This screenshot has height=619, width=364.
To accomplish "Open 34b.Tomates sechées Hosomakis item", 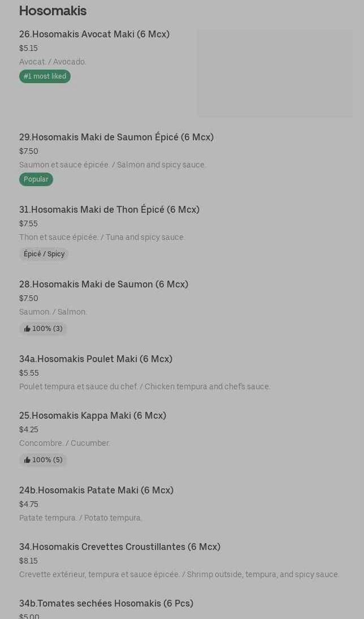I will pyautogui.click(x=106, y=604).
